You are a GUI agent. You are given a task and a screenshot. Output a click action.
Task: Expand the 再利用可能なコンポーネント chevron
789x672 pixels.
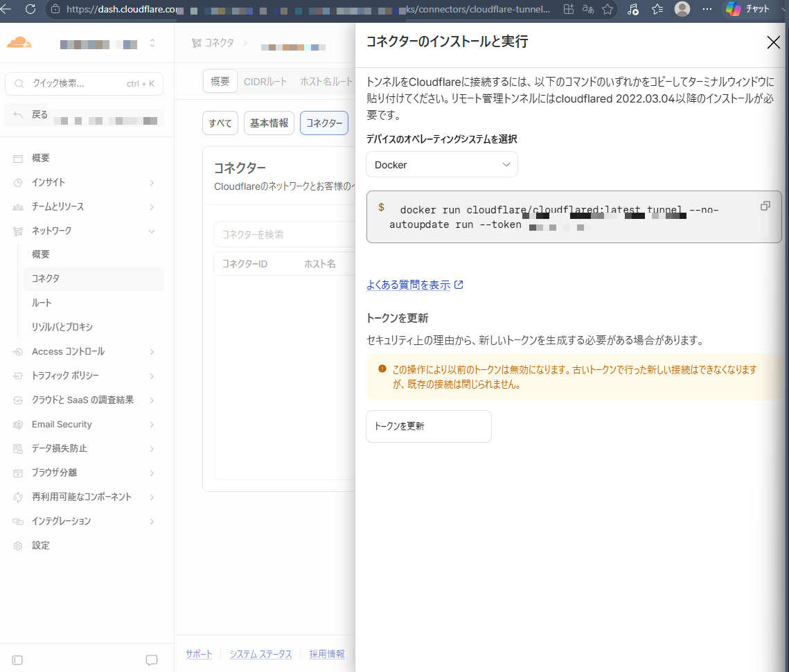[152, 497]
